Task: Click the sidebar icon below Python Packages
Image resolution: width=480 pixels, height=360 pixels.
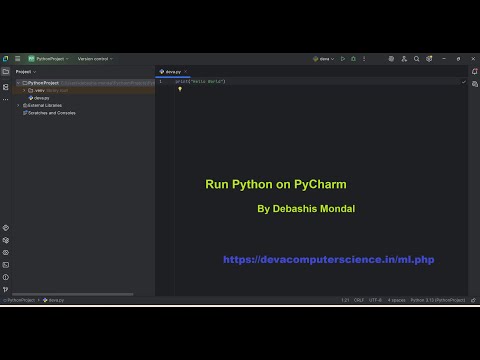Action: (x=6, y=240)
